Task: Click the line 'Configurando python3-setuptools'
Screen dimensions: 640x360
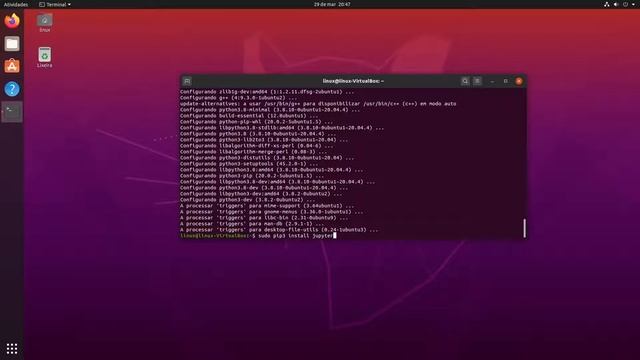Action: pyautogui.click(x=249, y=164)
